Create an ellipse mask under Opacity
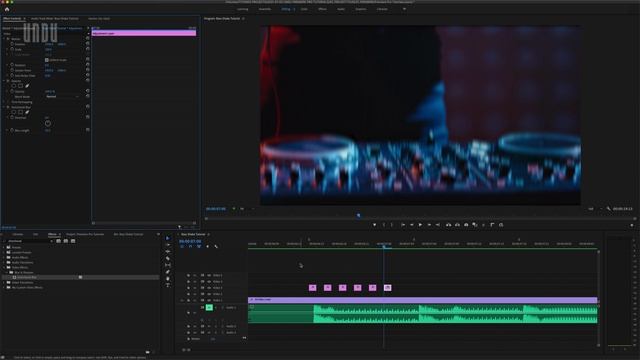The image size is (640, 360). coord(13,86)
